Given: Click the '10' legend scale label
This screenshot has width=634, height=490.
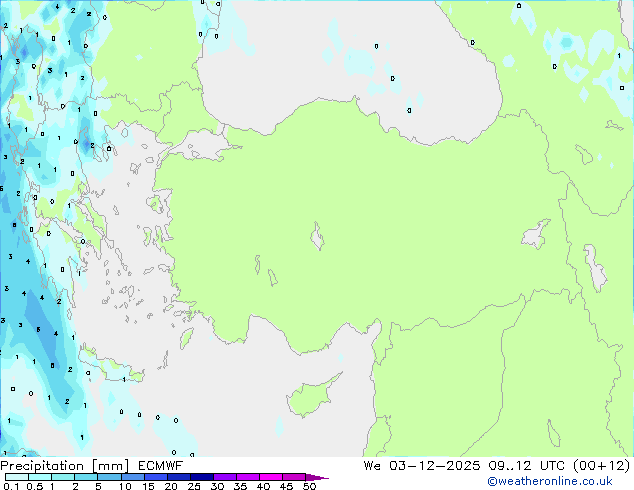Looking at the screenshot, I should [x=125, y=486].
